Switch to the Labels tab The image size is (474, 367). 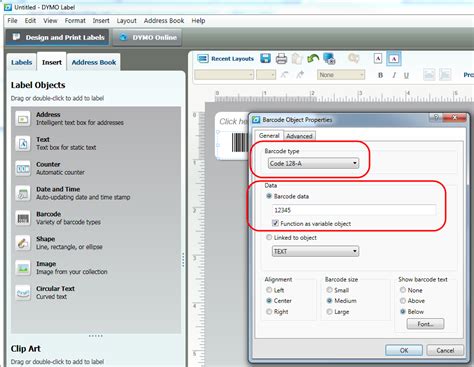tap(21, 62)
